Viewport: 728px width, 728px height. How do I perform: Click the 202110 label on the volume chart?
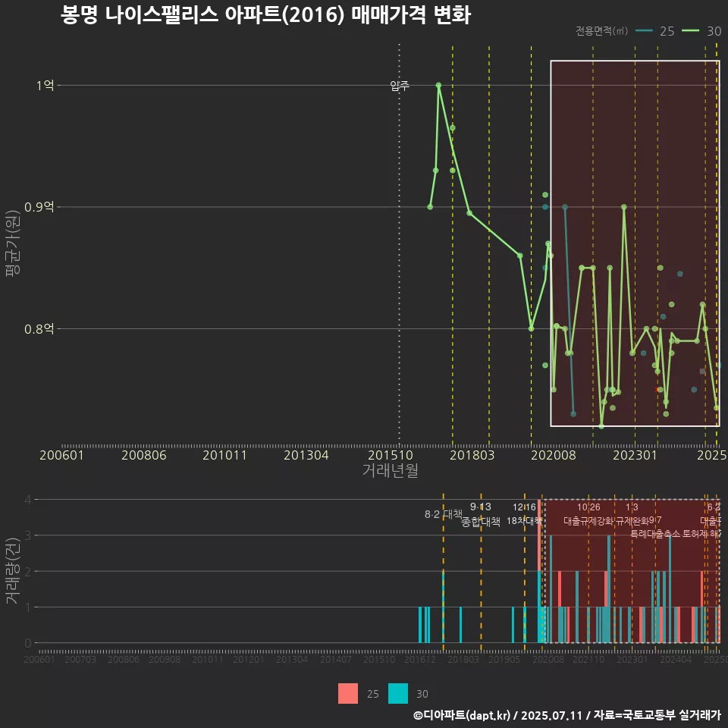pyautogui.click(x=588, y=659)
